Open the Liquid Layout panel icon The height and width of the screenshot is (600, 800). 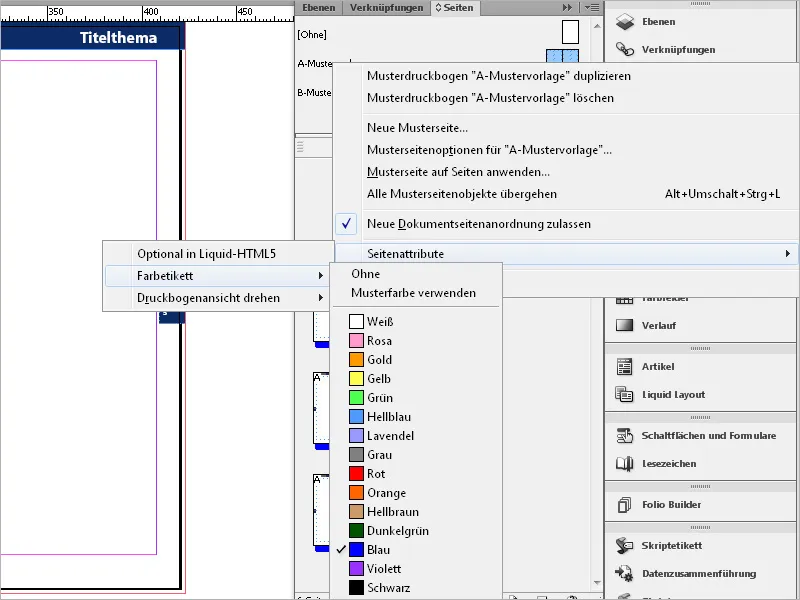(x=624, y=394)
